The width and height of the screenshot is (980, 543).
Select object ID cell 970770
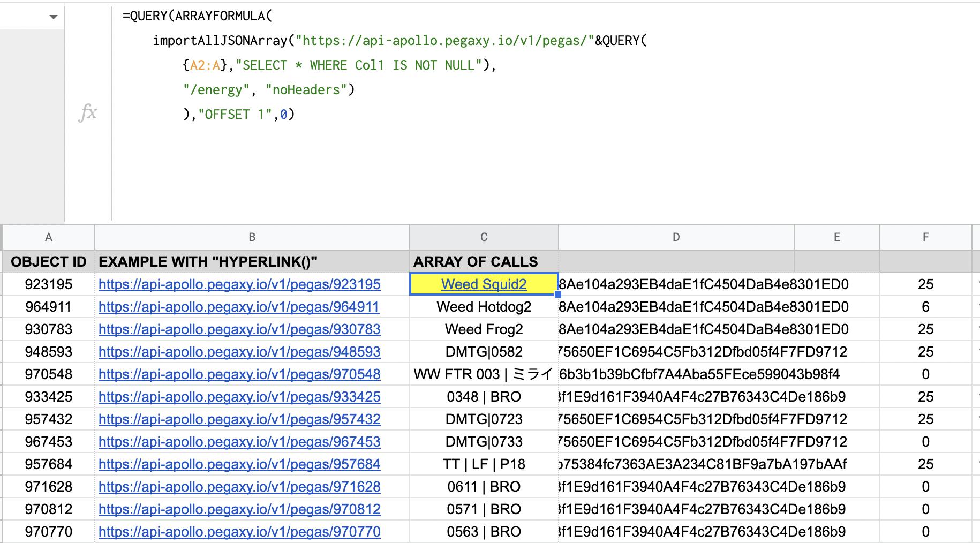(49, 532)
